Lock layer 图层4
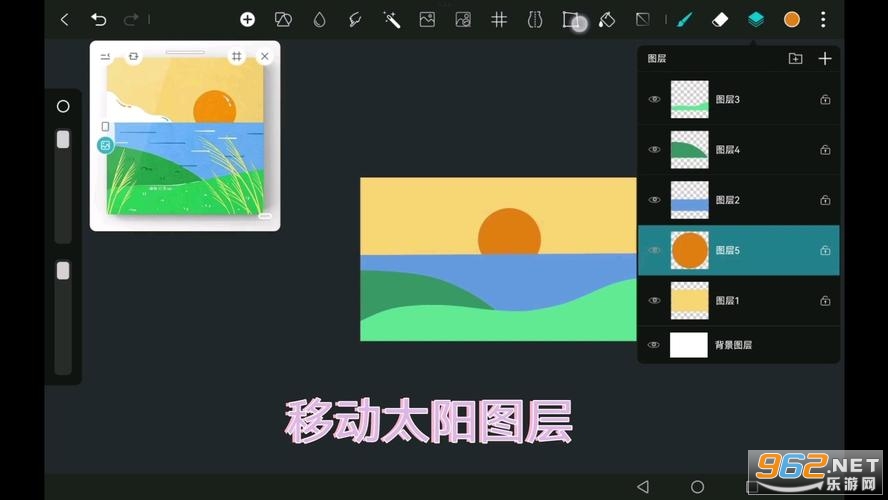The image size is (888, 500). (825, 150)
